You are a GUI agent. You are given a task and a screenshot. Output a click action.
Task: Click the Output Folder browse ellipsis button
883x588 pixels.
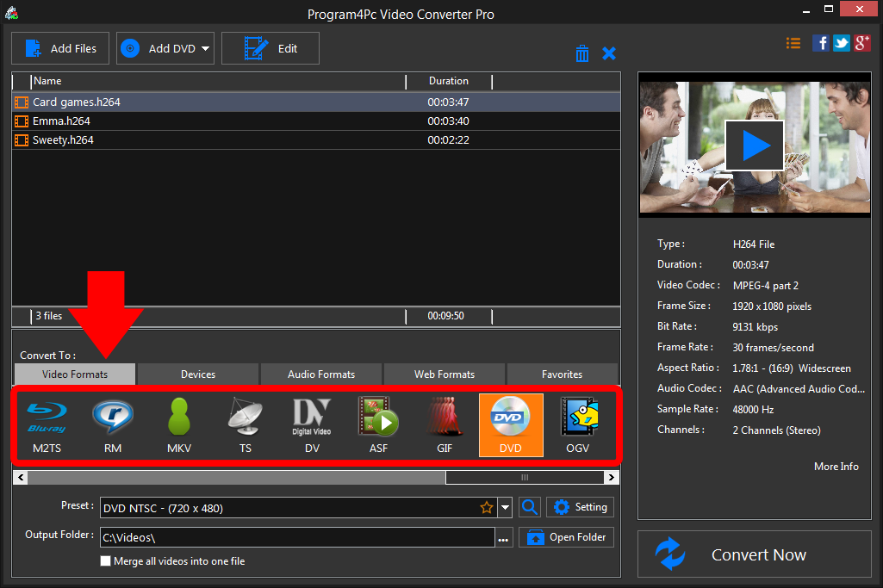(x=503, y=538)
